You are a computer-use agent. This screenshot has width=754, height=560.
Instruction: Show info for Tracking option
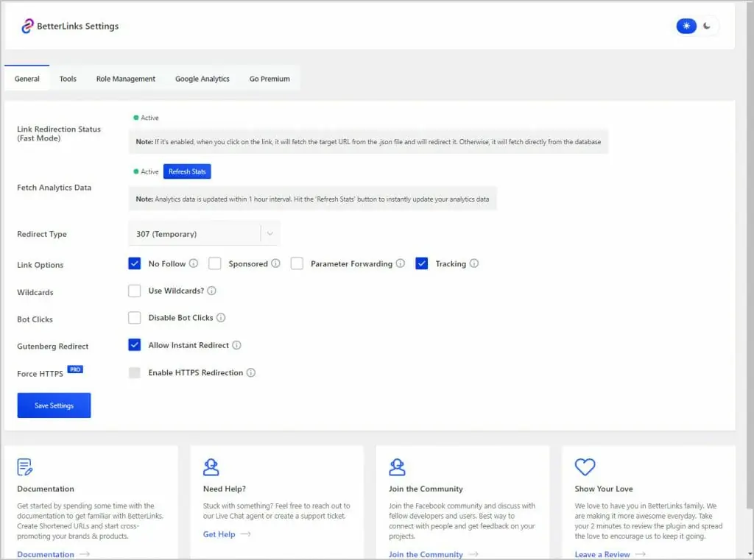474,263
